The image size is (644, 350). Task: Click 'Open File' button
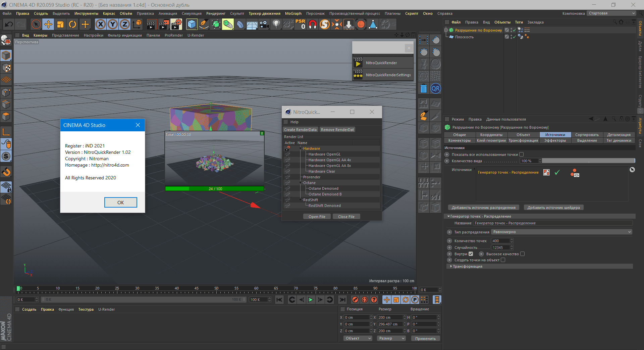[x=317, y=217]
